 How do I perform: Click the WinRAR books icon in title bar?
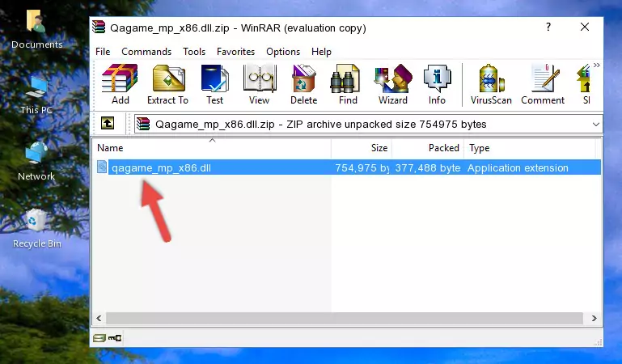(x=99, y=27)
